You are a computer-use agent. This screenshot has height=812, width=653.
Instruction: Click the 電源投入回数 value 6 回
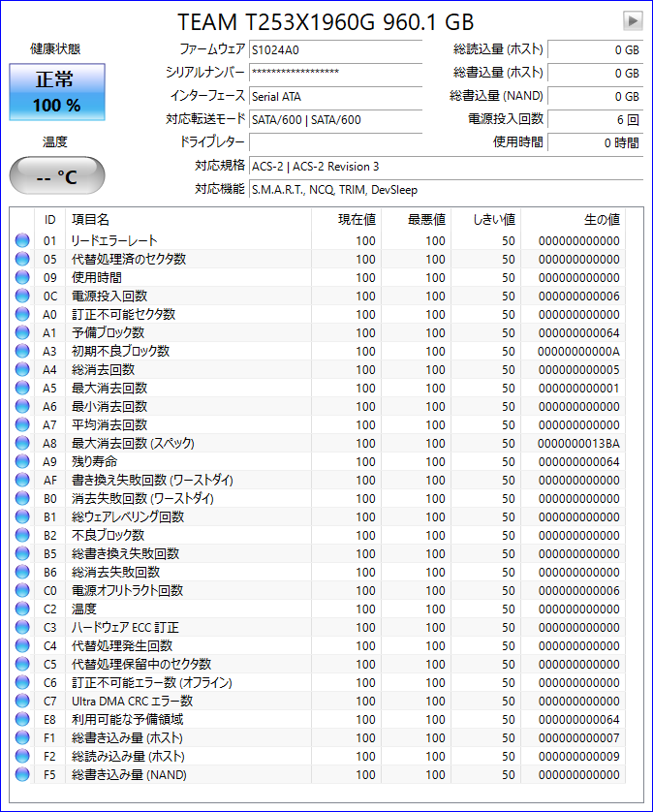[596, 119]
